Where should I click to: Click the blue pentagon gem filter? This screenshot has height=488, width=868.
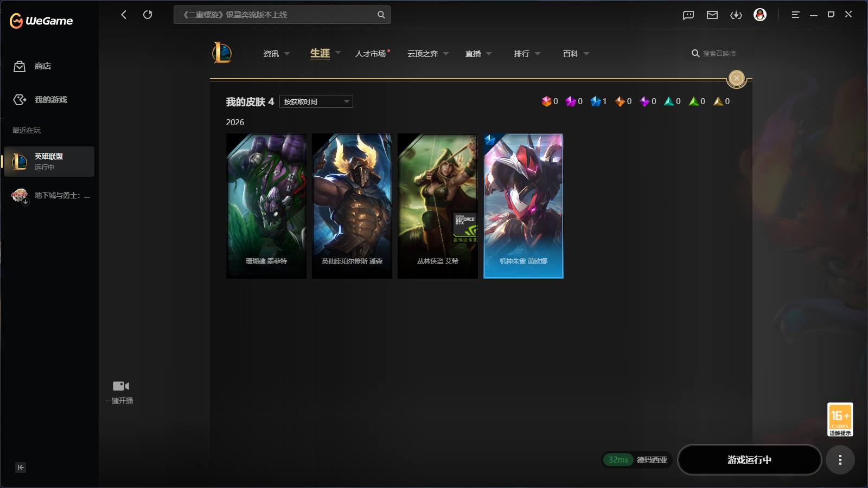(x=596, y=101)
